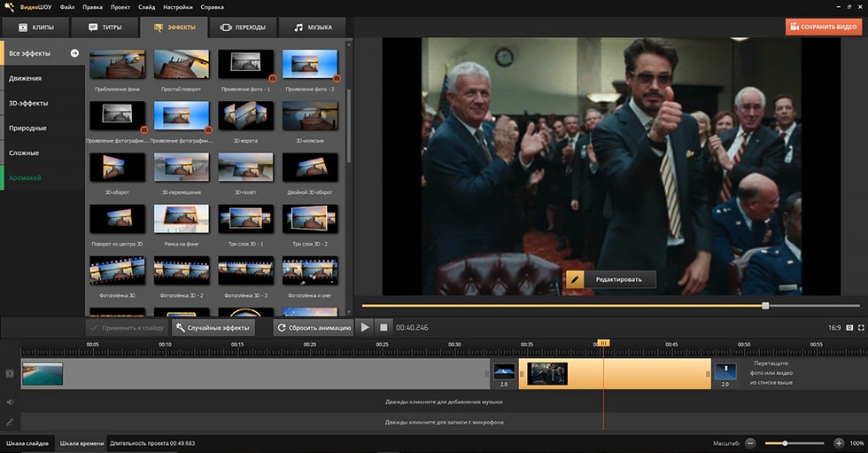Screen dimensions: 868x453
Task: Choose the Движения effects category
Action: [43, 78]
